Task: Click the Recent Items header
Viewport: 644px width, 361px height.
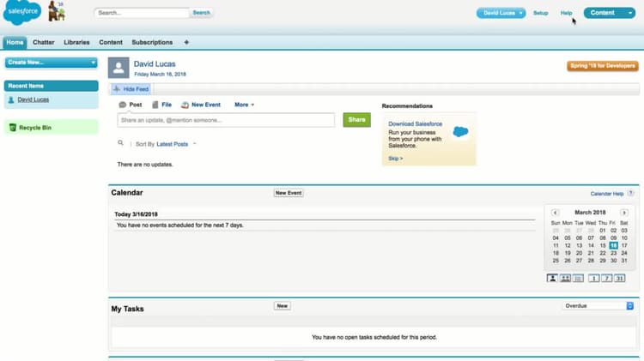Action: click(x=51, y=86)
